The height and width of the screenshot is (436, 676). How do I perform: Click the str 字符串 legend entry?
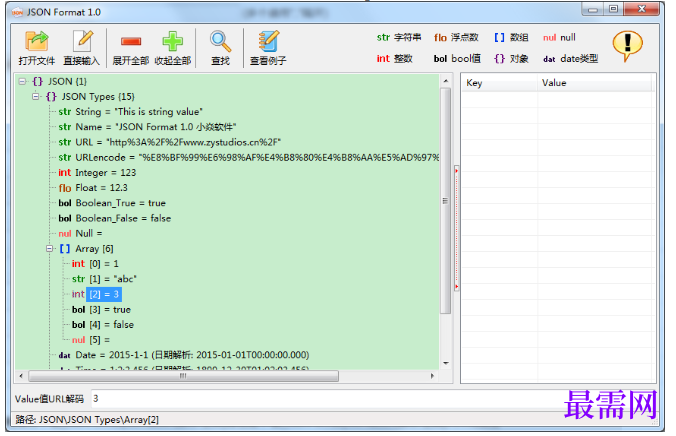tap(399, 38)
